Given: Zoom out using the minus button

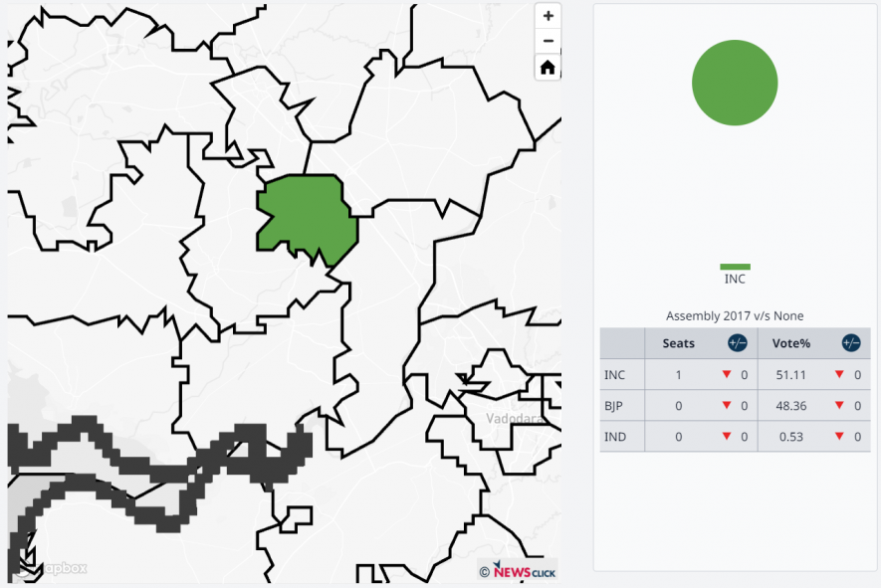Looking at the screenshot, I should tap(548, 42).
